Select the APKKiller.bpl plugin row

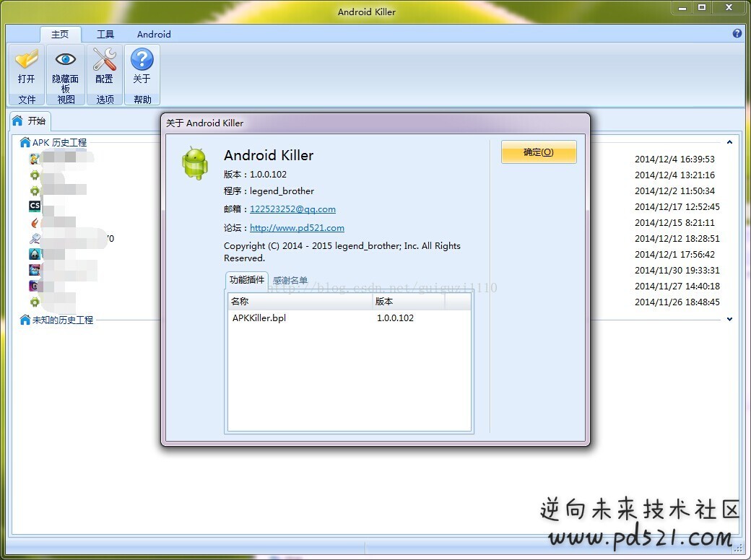click(x=350, y=318)
